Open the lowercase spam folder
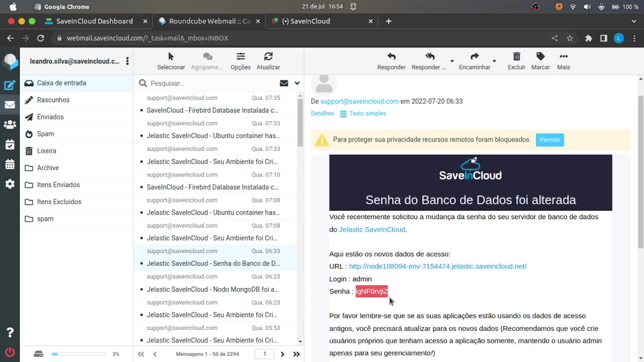 point(76,219)
